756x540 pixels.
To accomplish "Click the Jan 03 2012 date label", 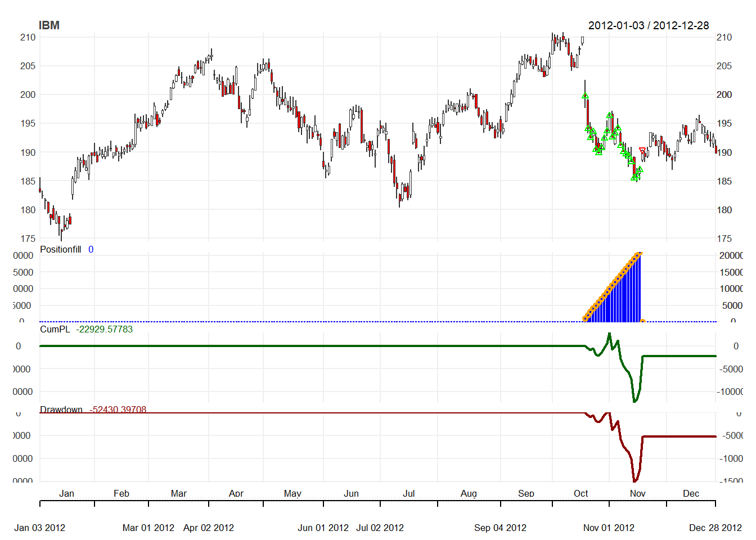I will 39,528.
